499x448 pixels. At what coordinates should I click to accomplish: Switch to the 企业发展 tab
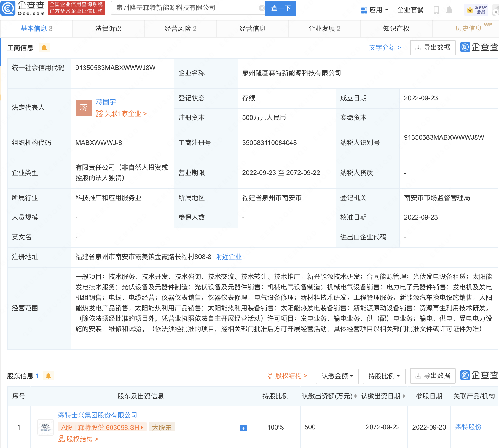(324, 29)
